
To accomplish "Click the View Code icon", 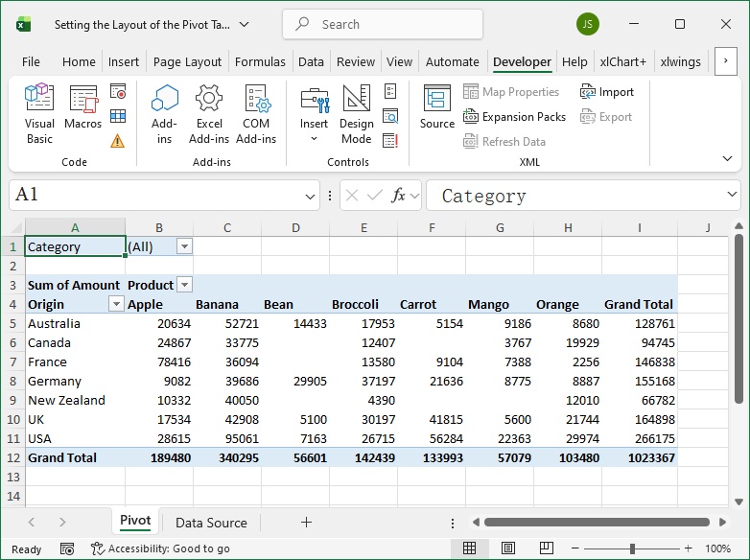I will [390, 116].
